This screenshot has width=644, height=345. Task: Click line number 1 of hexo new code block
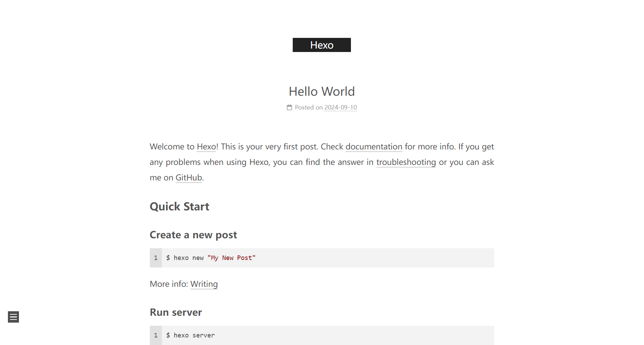[156, 258]
